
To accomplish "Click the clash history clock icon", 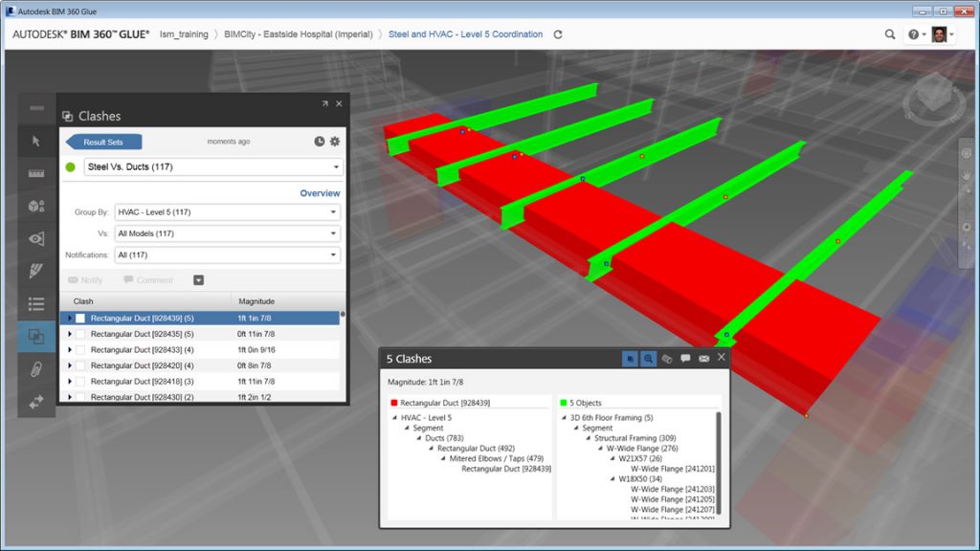I will (x=319, y=141).
